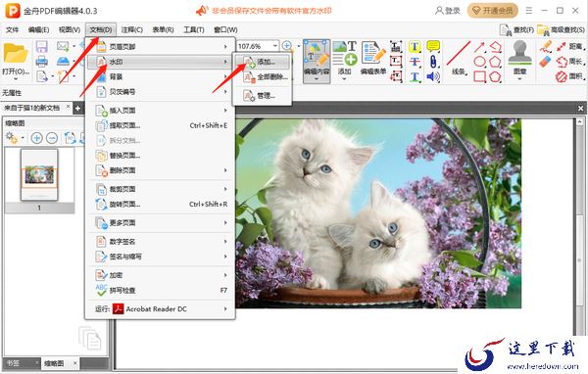Add a new tab with the plus button
The height and width of the screenshot is (374, 588).
(x=77, y=109)
